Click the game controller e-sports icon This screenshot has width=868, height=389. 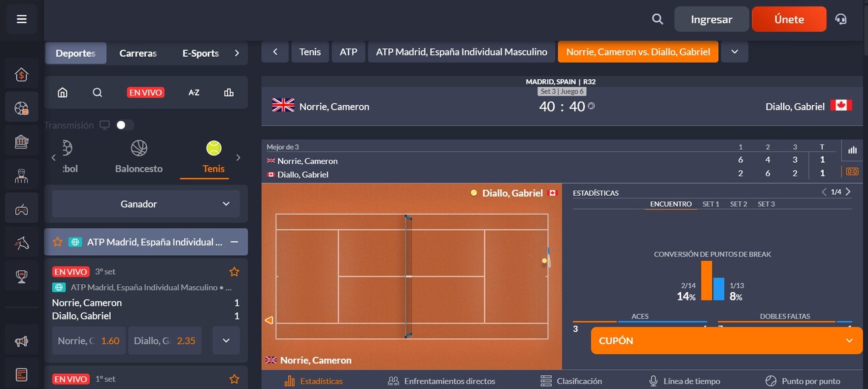pyautogui.click(x=21, y=210)
